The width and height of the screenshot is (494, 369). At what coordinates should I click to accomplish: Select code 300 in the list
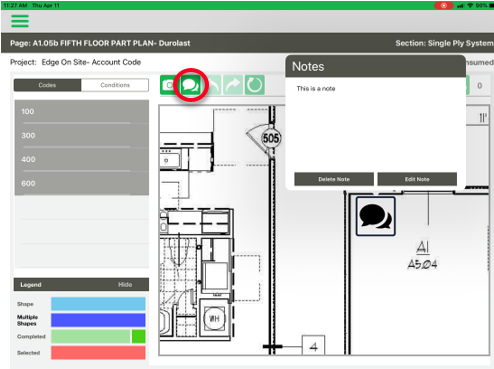(82, 136)
